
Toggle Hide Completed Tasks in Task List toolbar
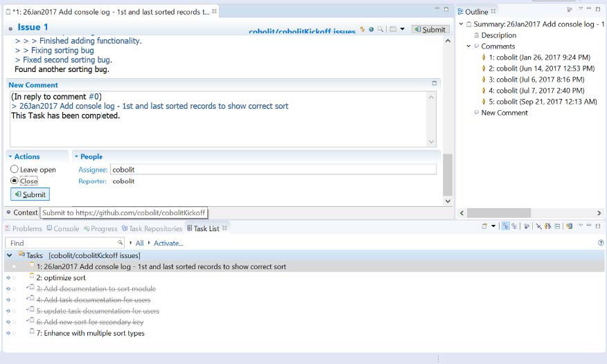(x=538, y=226)
